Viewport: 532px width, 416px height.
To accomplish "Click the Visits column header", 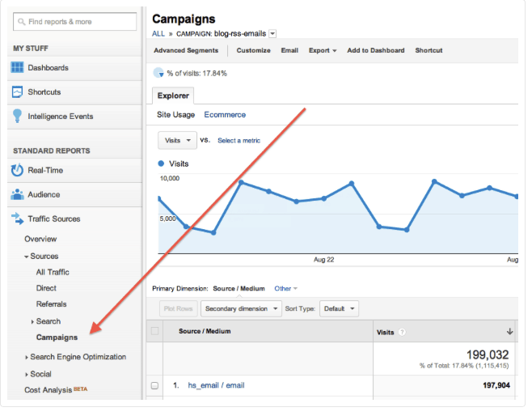I will 385,332.
